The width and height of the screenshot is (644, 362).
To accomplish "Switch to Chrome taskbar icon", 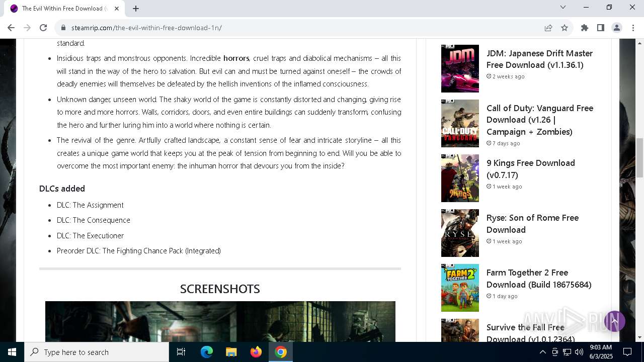I will pos(281,352).
